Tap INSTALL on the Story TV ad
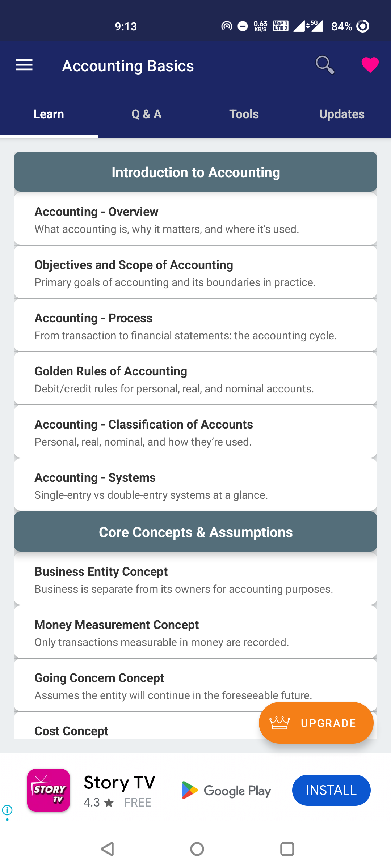The width and height of the screenshot is (391, 868). coord(331,790)
